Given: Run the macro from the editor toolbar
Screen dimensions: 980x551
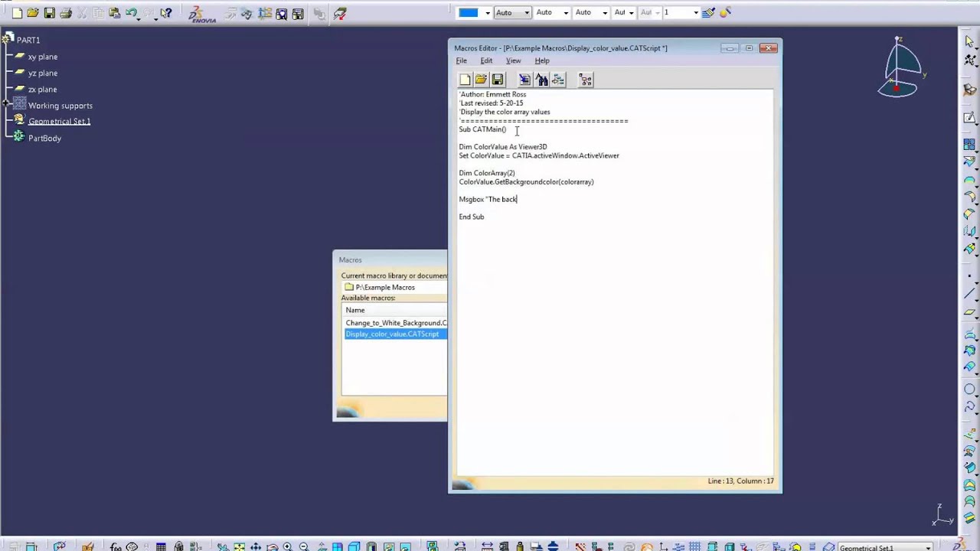Looking at the screenshot, I should pos(524,80).
